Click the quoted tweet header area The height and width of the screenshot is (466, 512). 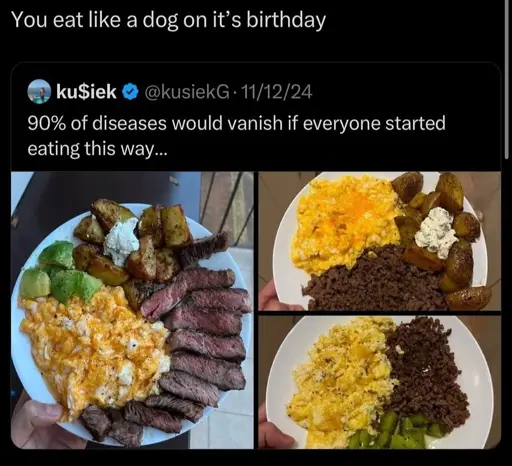[x=256, y=92]
